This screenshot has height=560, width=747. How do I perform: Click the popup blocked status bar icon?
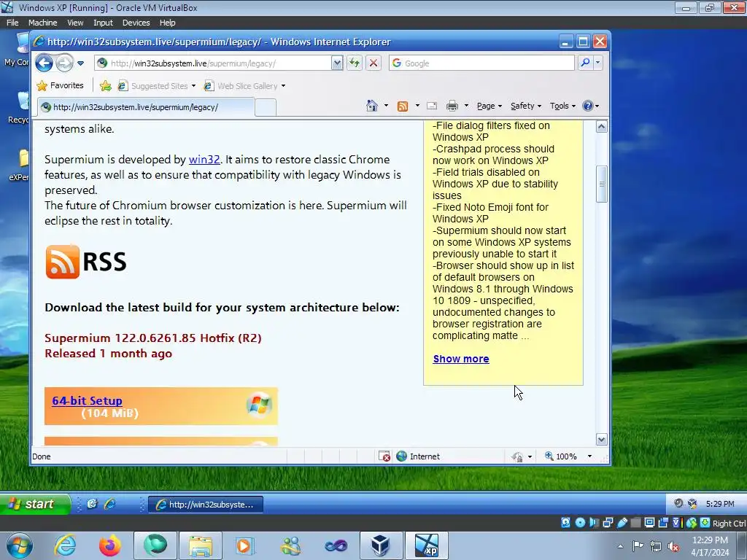click(x=384, y=456)
